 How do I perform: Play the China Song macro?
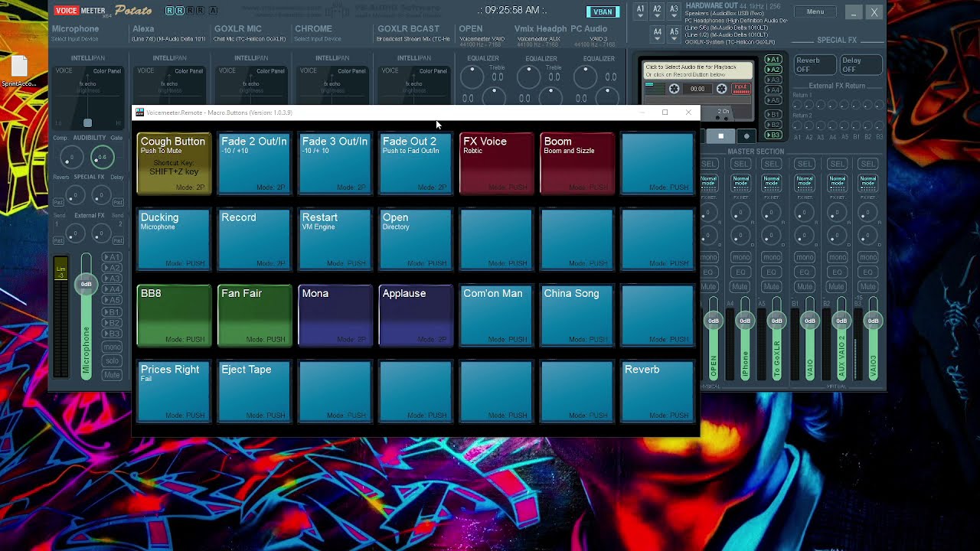577,315
